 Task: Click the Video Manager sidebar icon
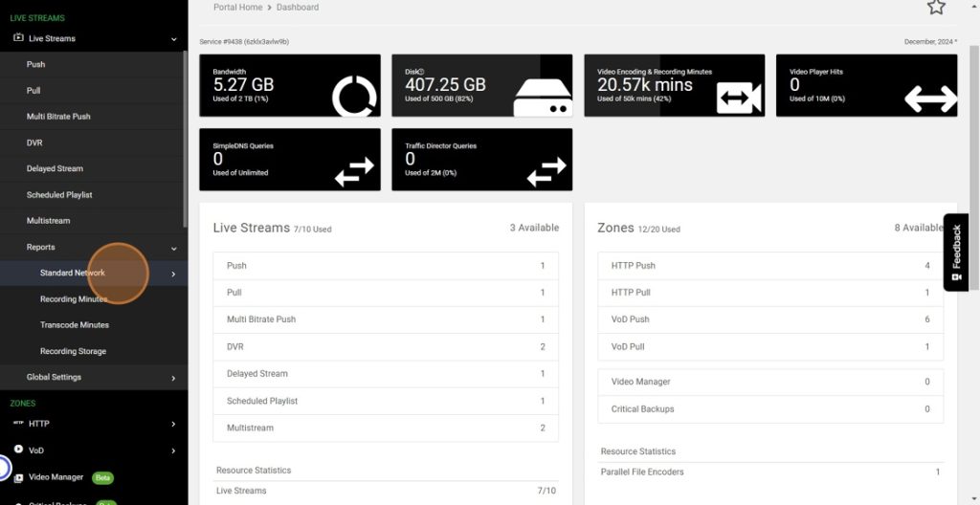tap(18, 477)
